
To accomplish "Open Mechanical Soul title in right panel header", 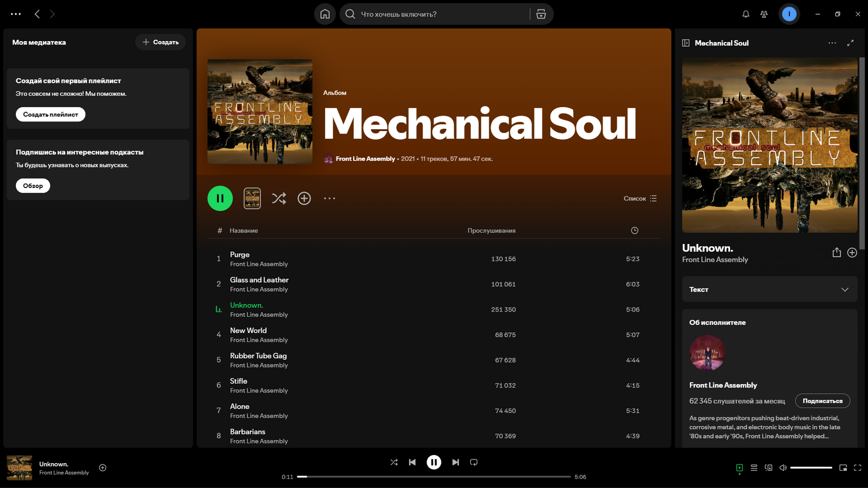I will (x=721, y=43).
